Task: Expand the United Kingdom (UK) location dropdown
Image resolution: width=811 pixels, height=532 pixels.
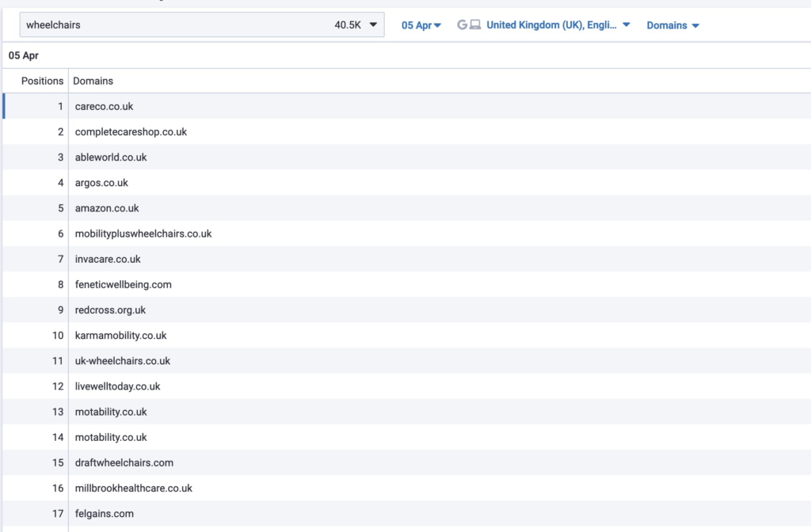Action: tap(558, 25)
